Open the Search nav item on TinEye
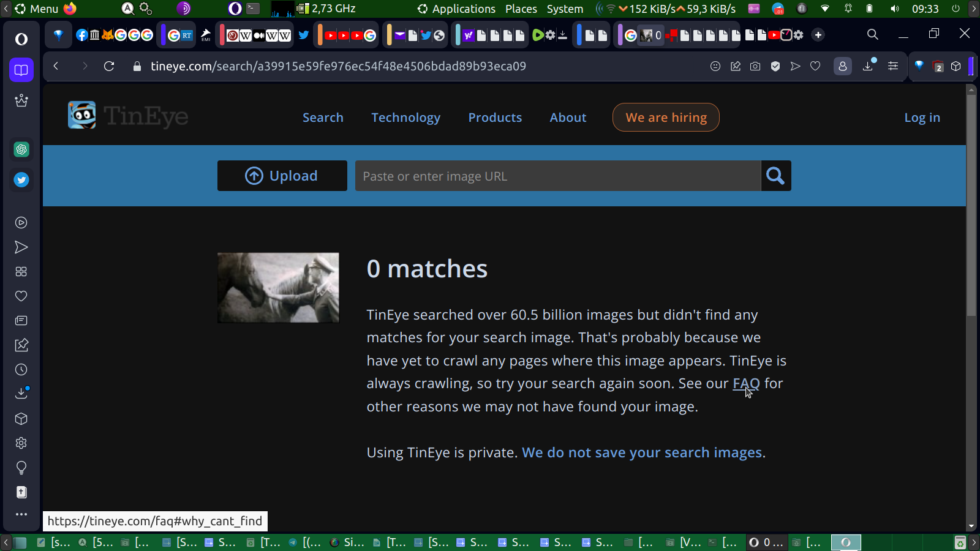 pos(323,118)
